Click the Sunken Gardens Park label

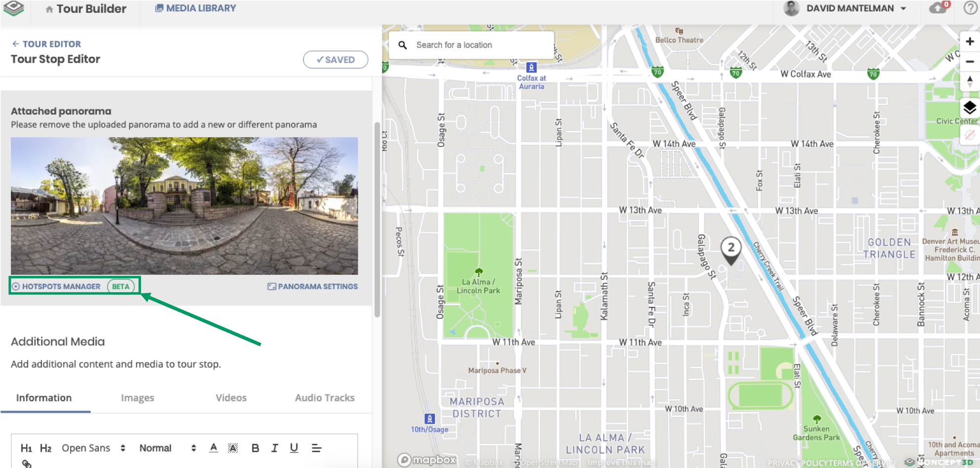pyautogui.click(x=816, y=433)
